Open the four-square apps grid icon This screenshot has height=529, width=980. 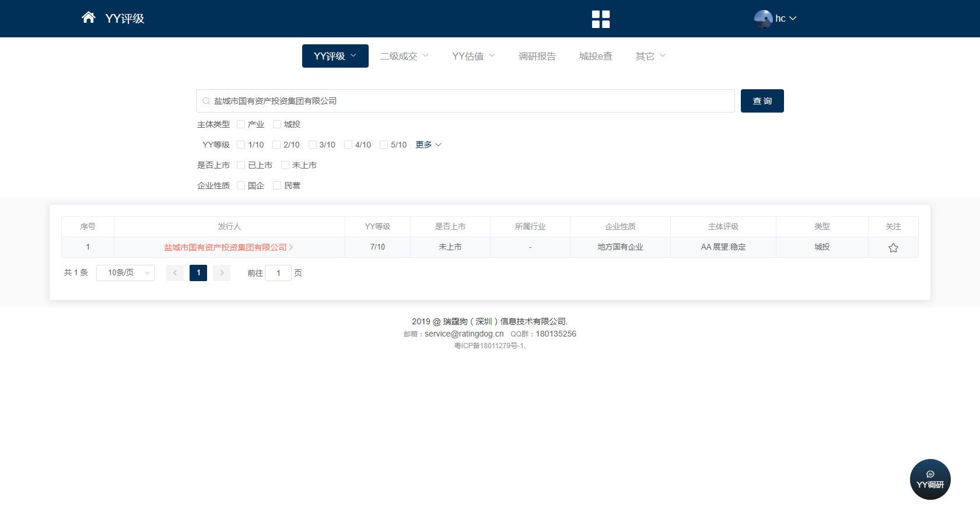[x=601, y=19]
